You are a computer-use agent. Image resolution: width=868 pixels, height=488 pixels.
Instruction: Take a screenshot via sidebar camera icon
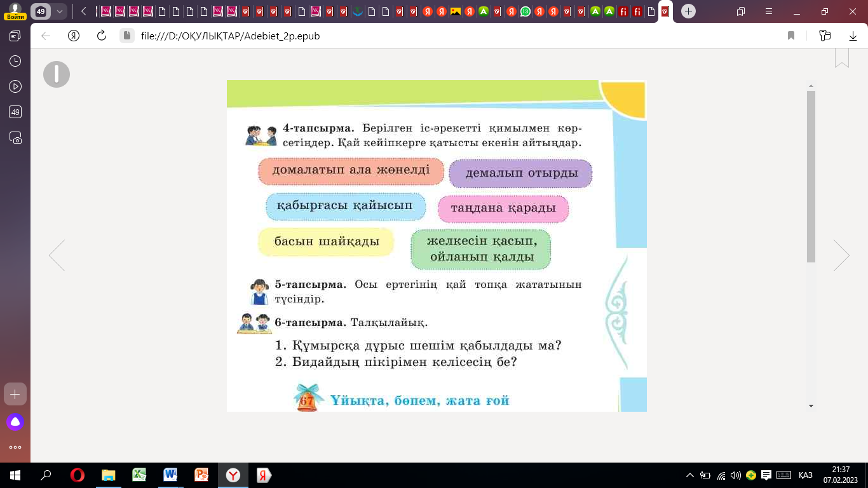(x=15, y=137)
